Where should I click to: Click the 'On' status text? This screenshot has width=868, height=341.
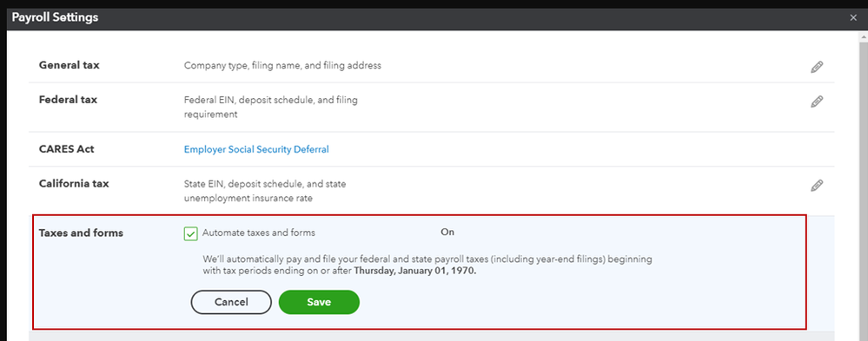(x=447, y=233)
